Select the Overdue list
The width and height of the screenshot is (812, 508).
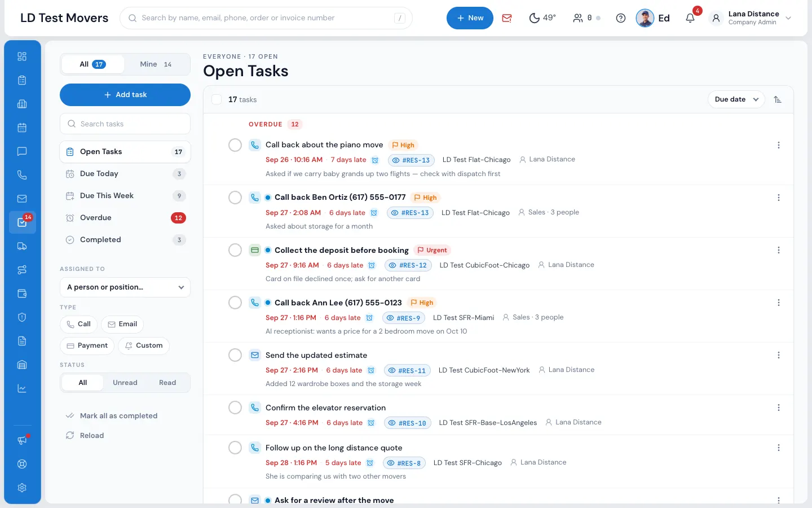pos(125,218)
